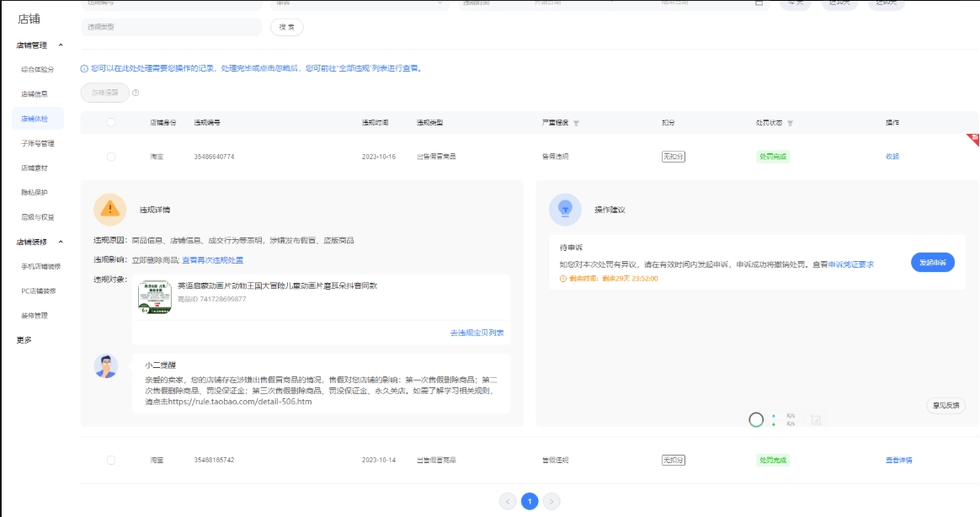Check the box for violation 35486640774
Image resolution: width=980 pixels, height=517 pixels.
click(x=111, y=157)
